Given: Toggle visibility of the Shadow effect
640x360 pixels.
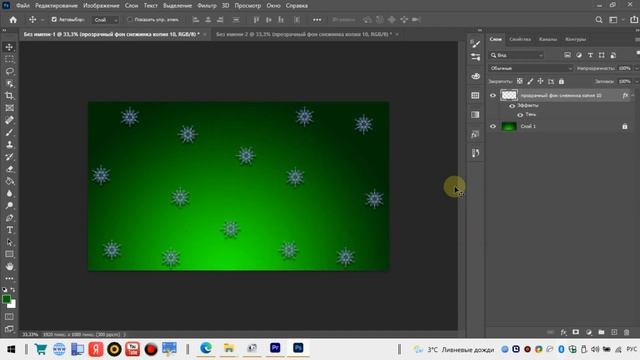Looking at the screenshot, I should (x=520, y=115).
